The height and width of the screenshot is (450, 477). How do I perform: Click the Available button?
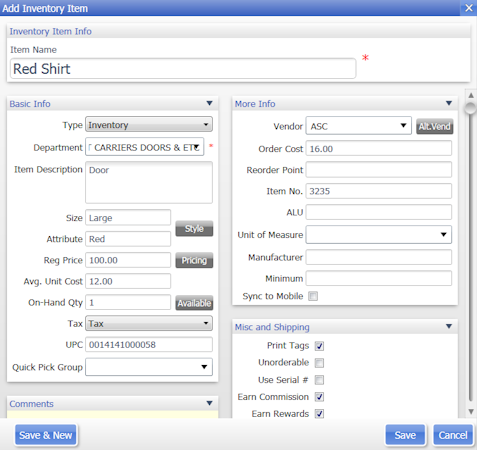coord(194,303)
